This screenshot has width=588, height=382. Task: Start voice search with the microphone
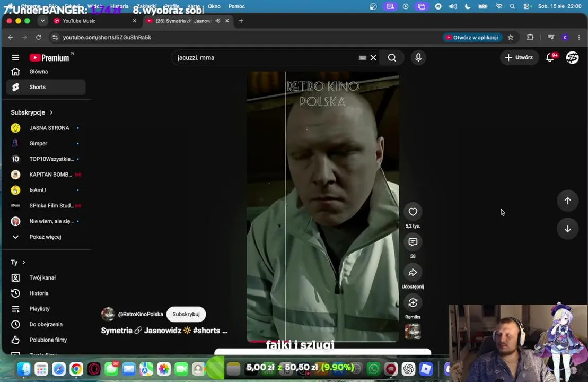[x=418, y=57]
